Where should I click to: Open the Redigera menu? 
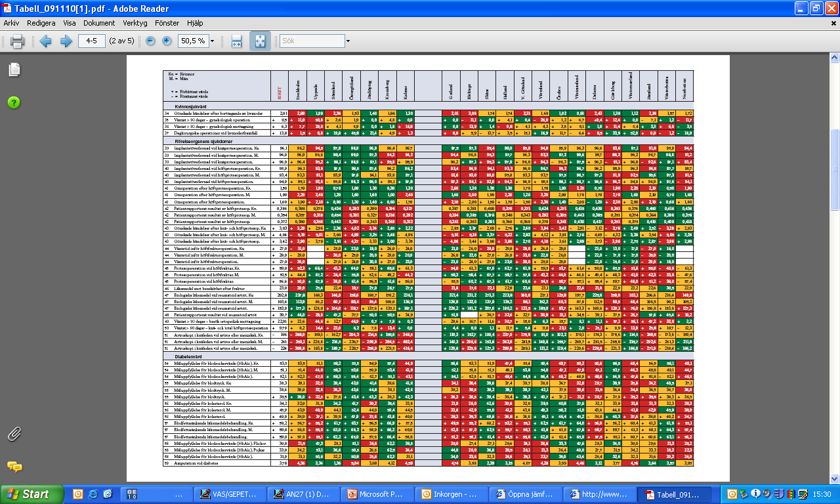(x=41, y=22)
